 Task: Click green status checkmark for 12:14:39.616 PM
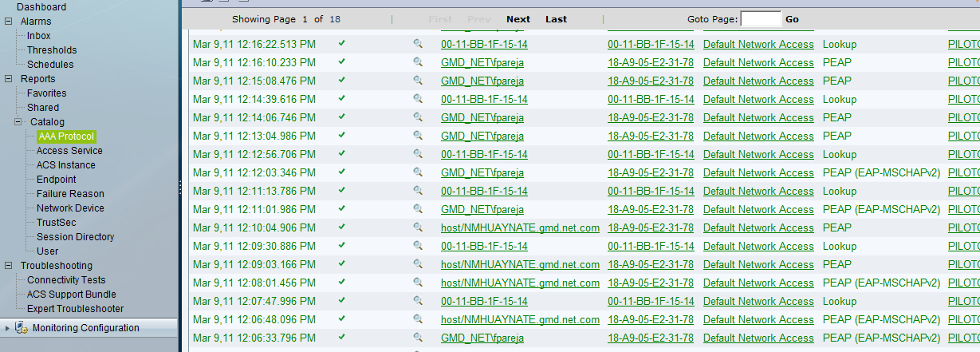[342, 99]
